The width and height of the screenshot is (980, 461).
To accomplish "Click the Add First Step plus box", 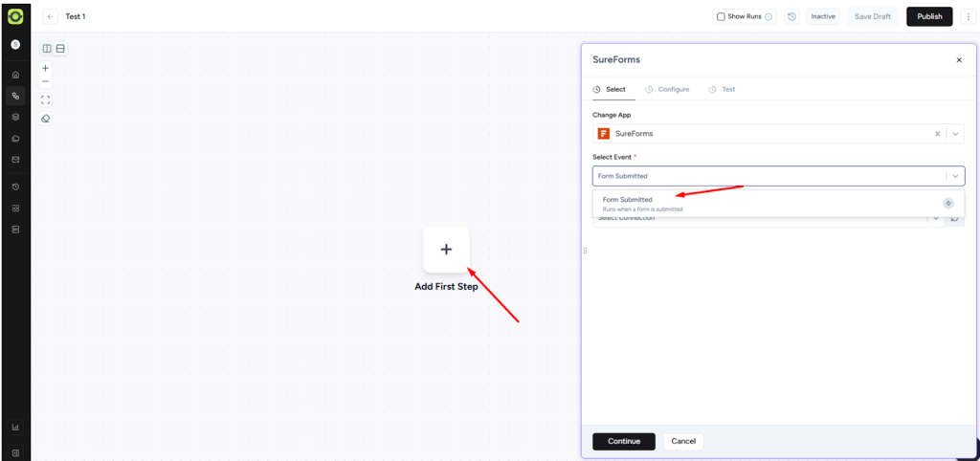I will pyautogui.click(x=446, y=250).
